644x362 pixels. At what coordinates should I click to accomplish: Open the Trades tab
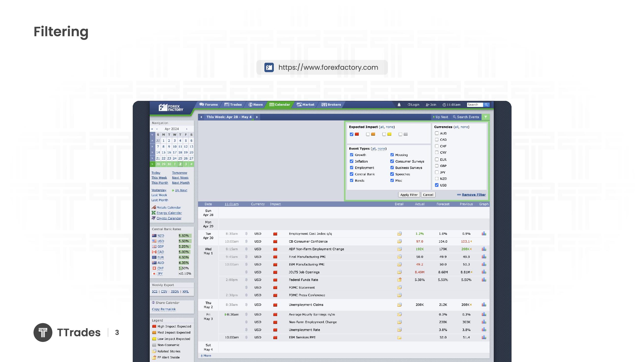(x=233, y=105)
